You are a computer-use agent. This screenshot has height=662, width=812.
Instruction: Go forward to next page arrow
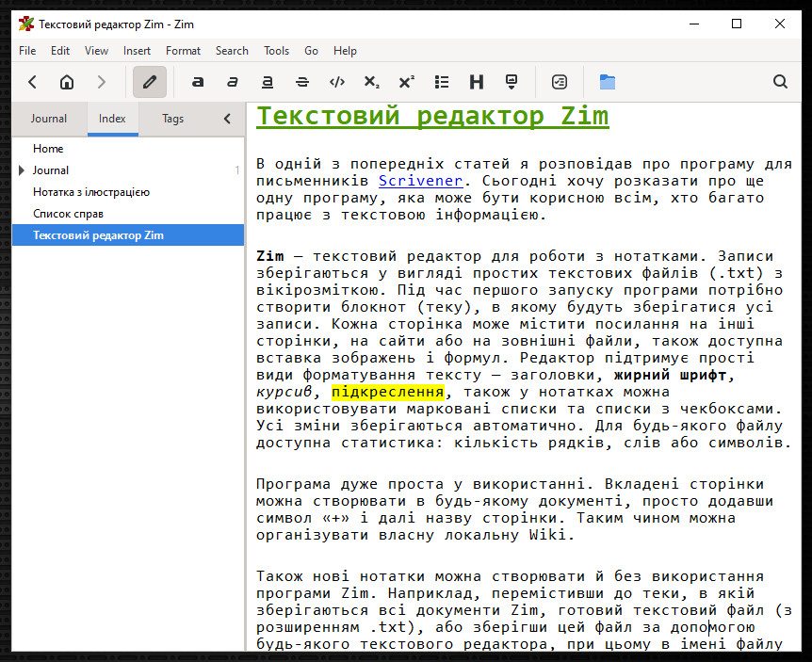pyautogui.click(x=102, y=82)
